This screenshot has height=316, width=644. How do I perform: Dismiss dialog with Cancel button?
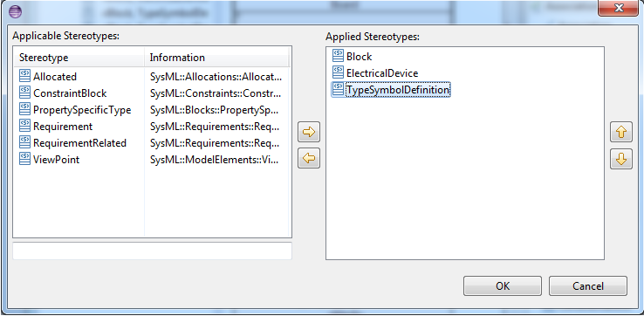pos(588,285)
